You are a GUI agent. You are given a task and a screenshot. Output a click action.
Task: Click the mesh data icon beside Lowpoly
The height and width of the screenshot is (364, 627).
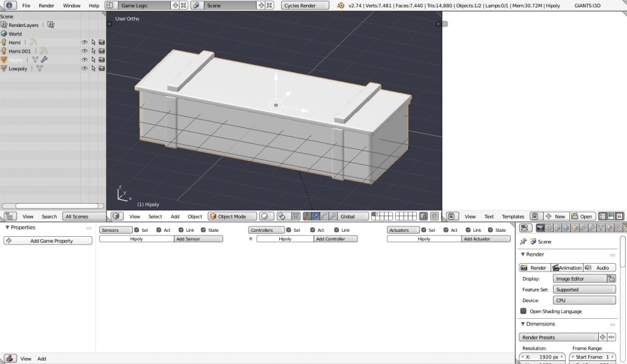pyautogui.click(x=39, y=69)
